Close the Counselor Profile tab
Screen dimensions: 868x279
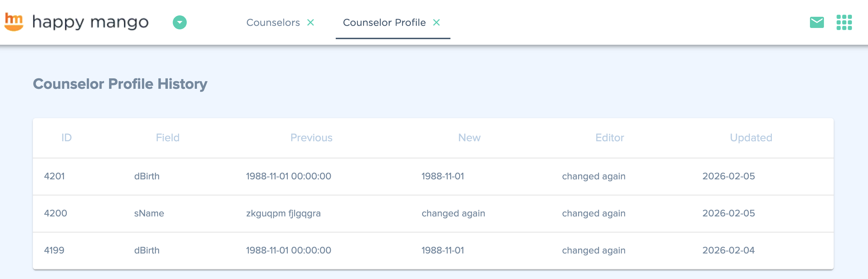click(436, 22)
